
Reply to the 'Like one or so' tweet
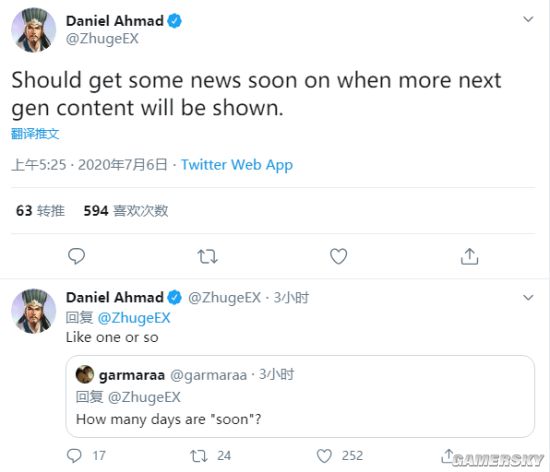(x=74, y=456)
